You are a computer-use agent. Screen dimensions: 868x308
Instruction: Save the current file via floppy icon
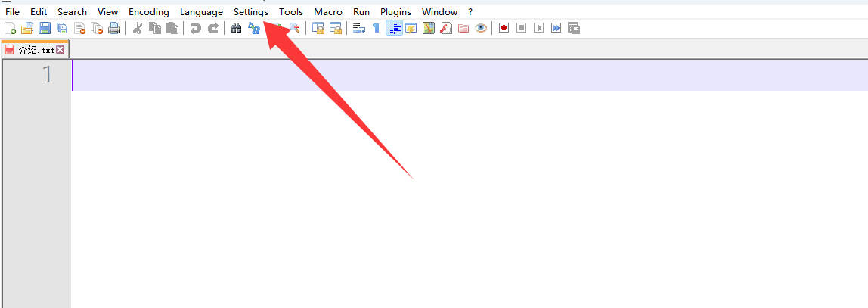(x=45, y=28)
